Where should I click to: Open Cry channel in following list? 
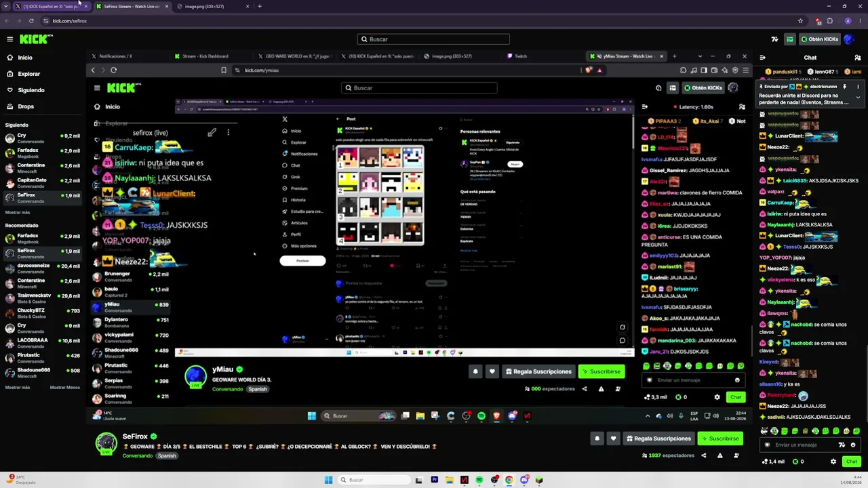[42, 138]
